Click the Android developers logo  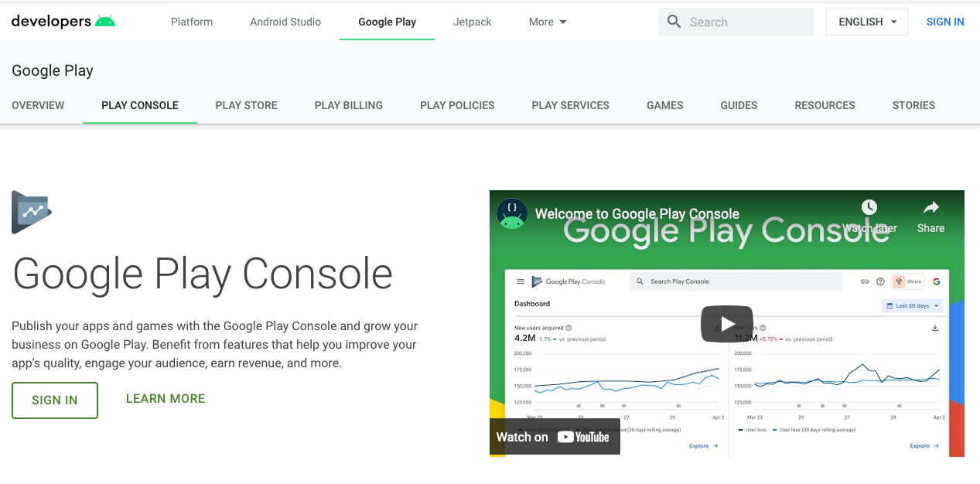click(x=63, y=22)
